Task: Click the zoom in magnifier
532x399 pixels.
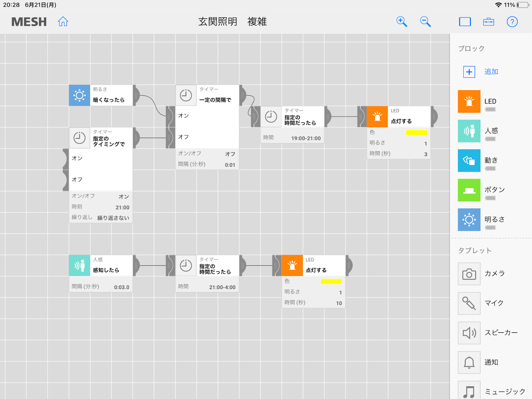Action: point(402,22)
